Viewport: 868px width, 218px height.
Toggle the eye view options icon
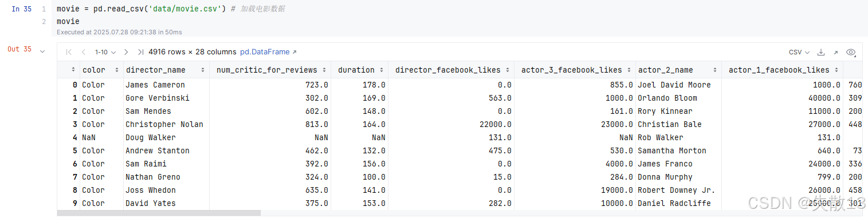tap(851, 52)
